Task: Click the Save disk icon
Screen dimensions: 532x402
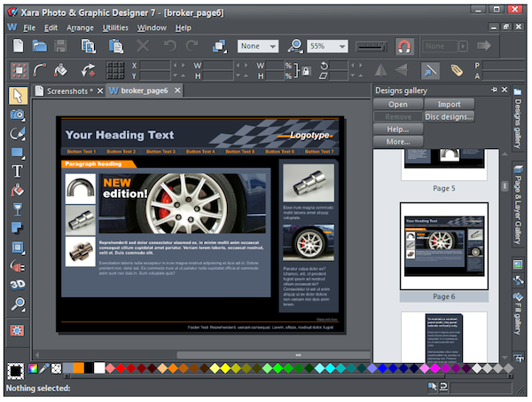Action: click(x=60, y=46)
